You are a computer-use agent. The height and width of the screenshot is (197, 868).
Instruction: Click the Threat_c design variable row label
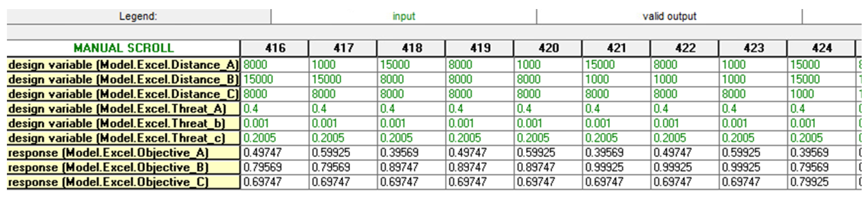point(123,138)
